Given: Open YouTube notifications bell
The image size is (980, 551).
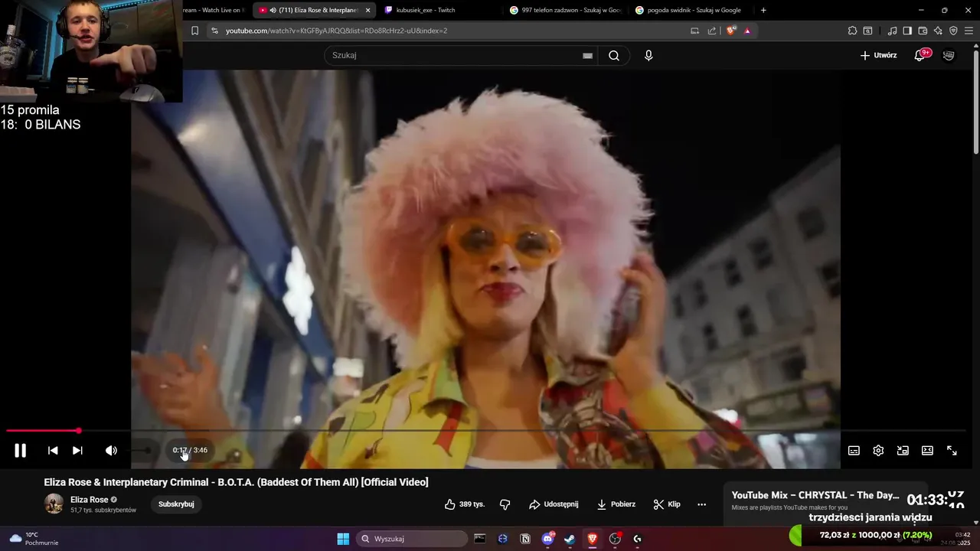Looking at the screenshot, I should 920,55.
